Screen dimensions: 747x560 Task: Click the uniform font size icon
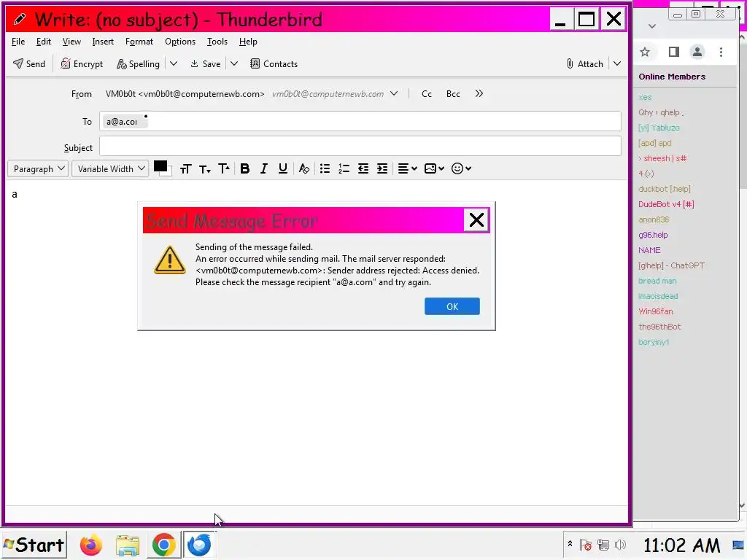pyautogui.click(x=185, y=168)
